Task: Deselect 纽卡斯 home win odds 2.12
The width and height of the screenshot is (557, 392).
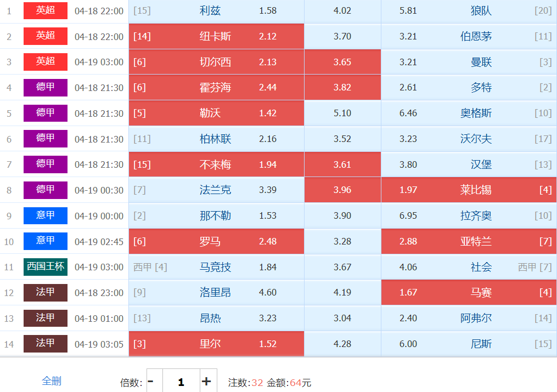Action: (x=216, y=37)
